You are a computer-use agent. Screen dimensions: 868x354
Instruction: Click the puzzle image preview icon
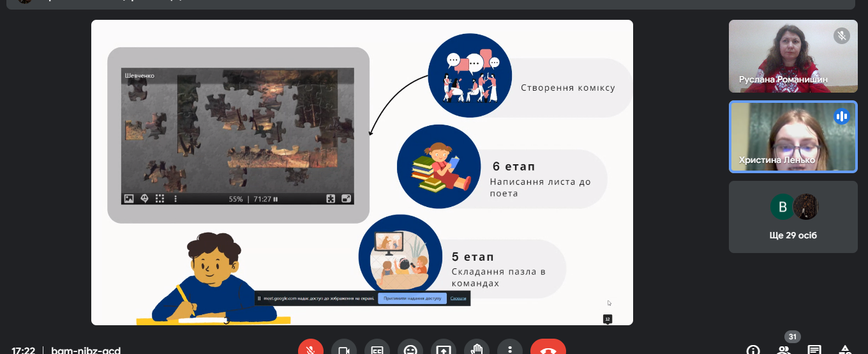(x=129, y=199)
